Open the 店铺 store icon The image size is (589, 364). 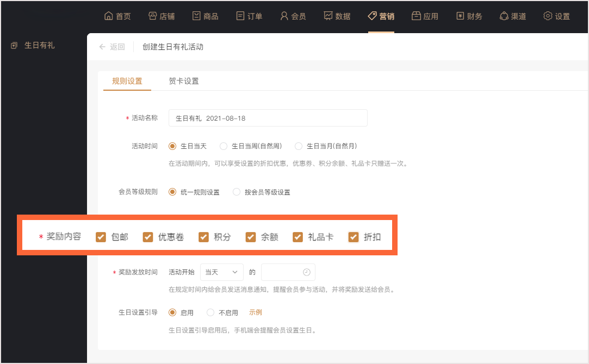152,16
